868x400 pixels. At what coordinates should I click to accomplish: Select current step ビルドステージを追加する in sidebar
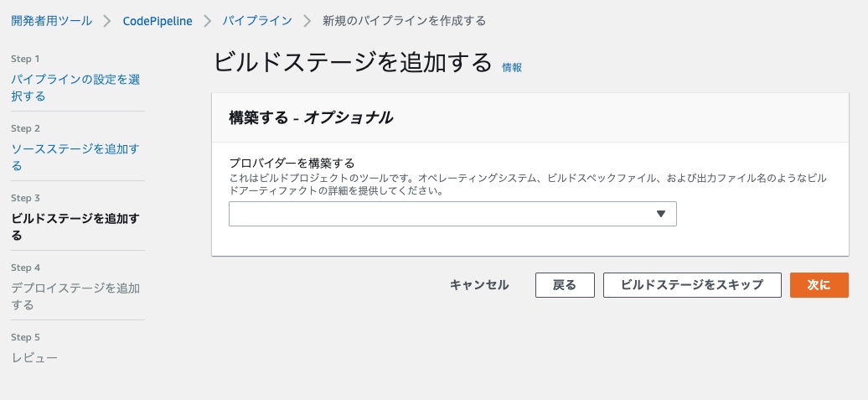75,226
